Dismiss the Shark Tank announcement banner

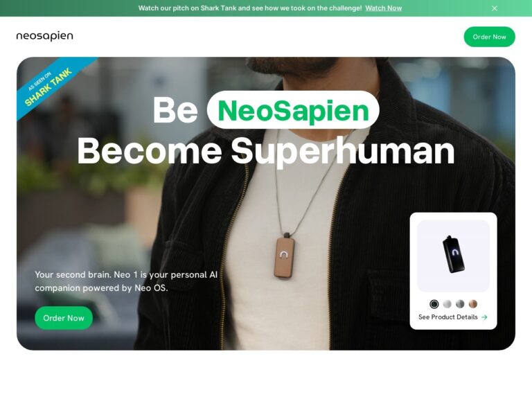point(495,8)
